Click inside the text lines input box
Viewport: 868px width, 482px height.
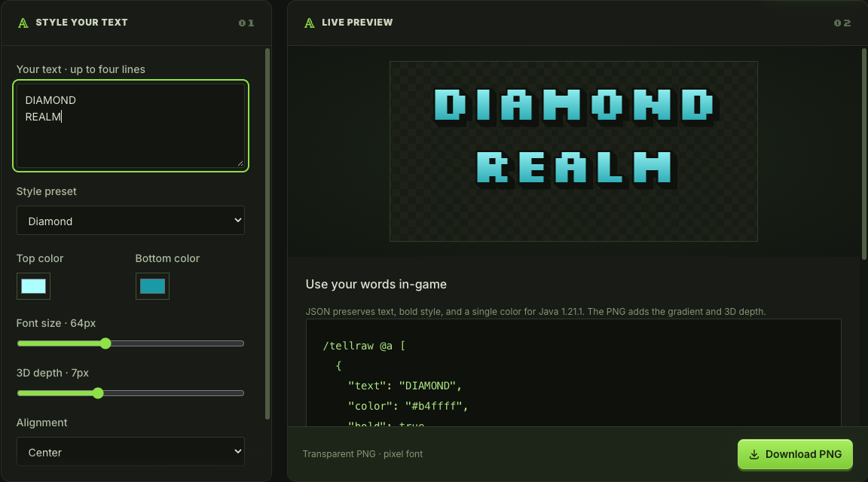pyautogui.click(x=130, y=126)
